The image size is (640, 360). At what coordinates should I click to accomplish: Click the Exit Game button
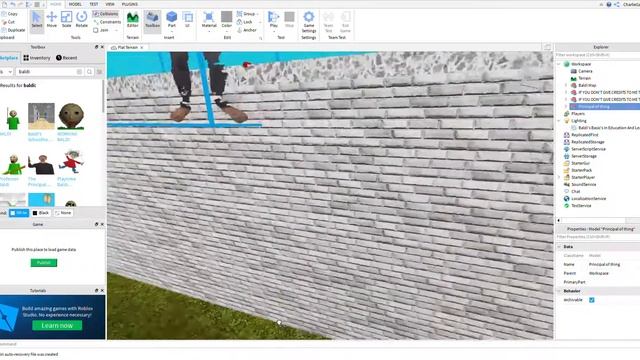(345, 22)
